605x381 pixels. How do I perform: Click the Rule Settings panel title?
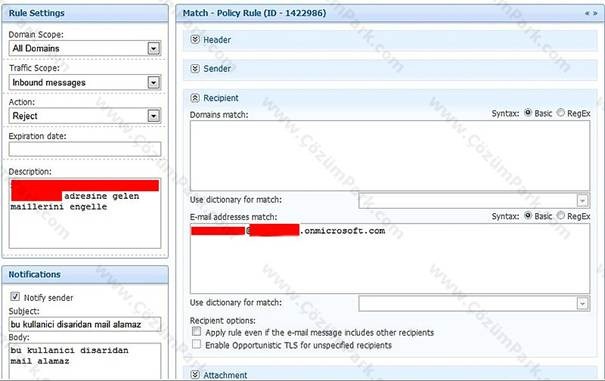[36, 13]
